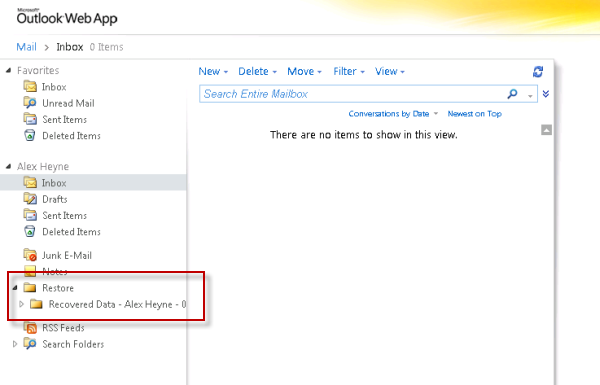The image size is (600, 385).
Task: Click the Outlook Web App logo
Action: click(x=67, y=17)
